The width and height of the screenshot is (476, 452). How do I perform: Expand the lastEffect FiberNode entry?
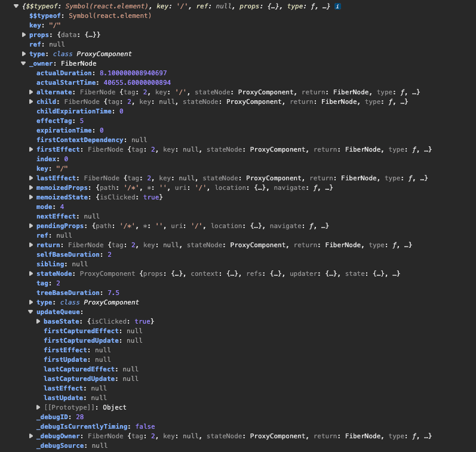[x=31, y=178]
